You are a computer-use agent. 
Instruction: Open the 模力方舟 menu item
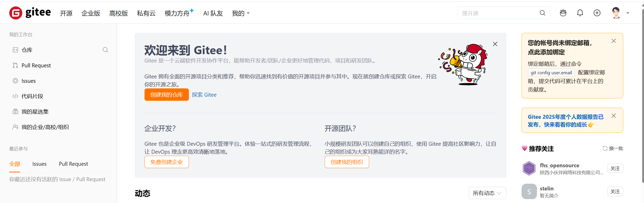(x=179, y=13)
